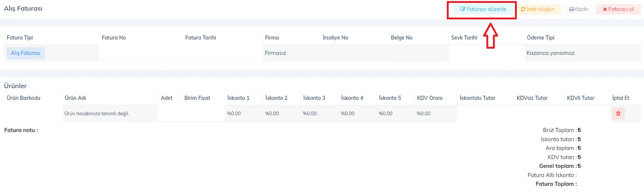Click the Yazdır print button
The height and width of the screenshot is (192, 644).
click(x=579, y=9)
